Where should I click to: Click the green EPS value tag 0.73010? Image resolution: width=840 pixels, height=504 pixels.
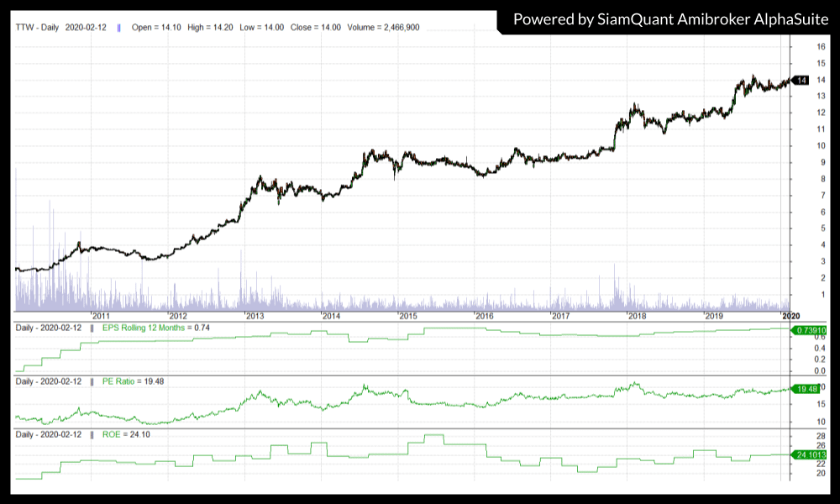[x=810, y=329]
